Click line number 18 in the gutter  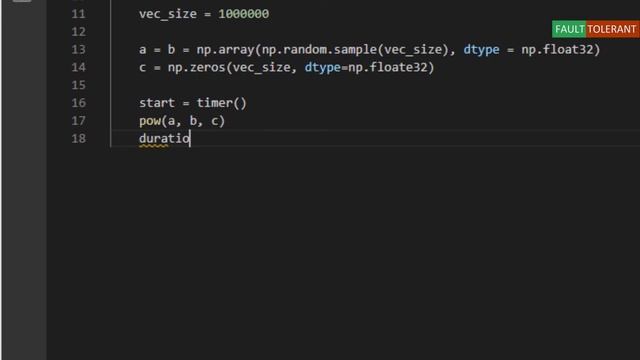[x=78, y=139]
